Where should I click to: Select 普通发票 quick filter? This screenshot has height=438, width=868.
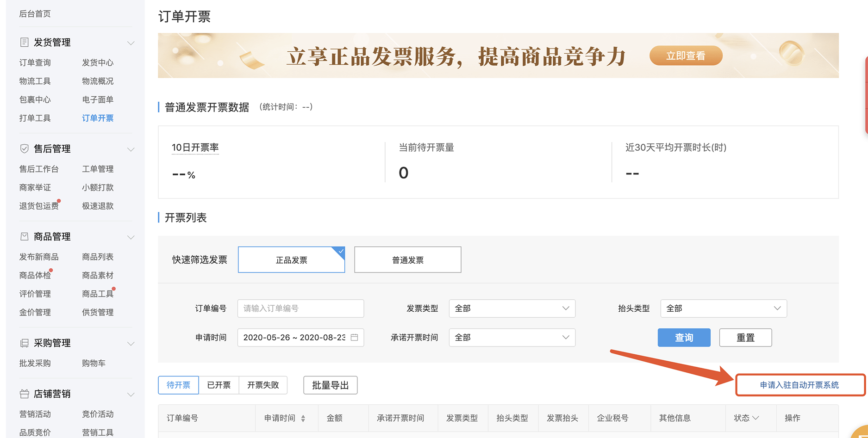click(407, 260)
